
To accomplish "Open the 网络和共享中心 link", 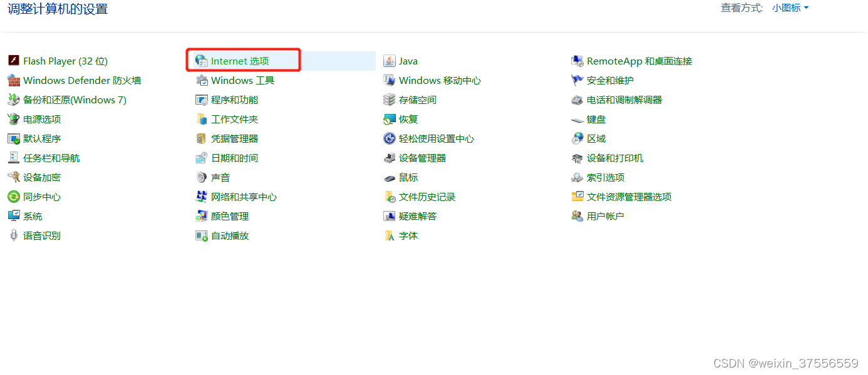I will click(x=244, y=197).
